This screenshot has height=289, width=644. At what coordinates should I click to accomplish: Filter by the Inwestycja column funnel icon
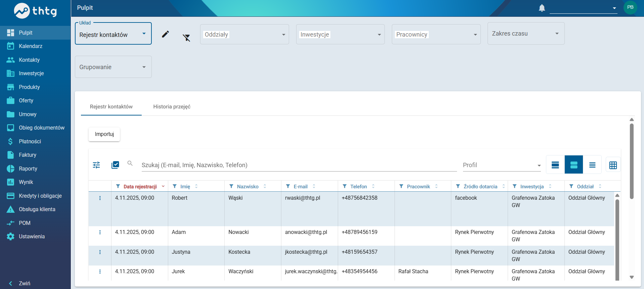coord(515,186)
